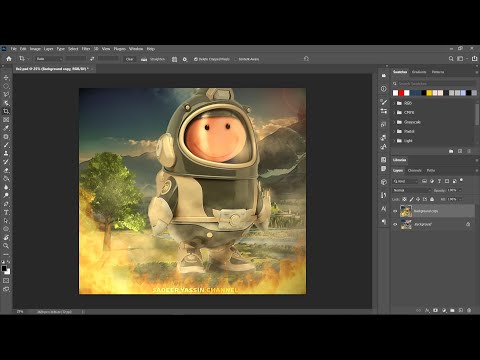Select the Lasso tool
The width and height of the screenshot is (480, 360).
[x=6, y=94]
